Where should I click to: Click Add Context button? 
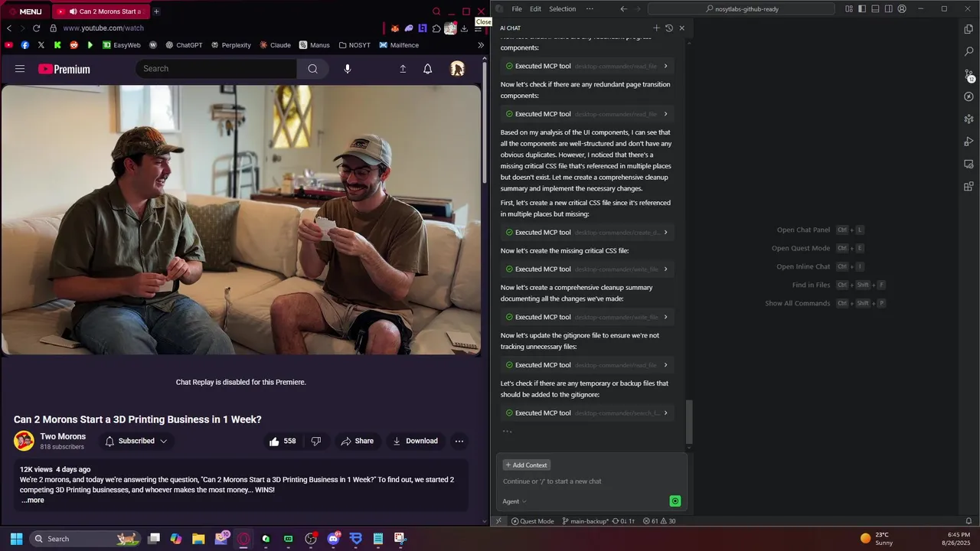526,465
